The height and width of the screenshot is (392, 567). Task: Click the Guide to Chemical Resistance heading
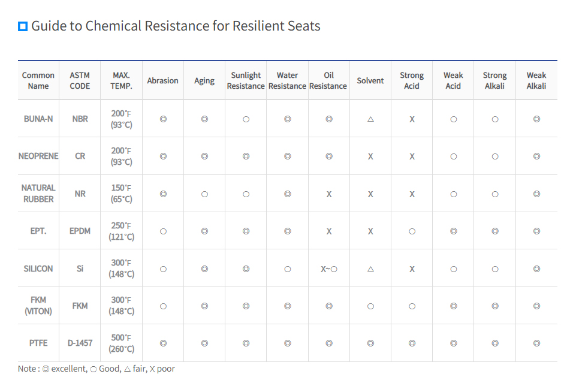[x=176, y=26]
